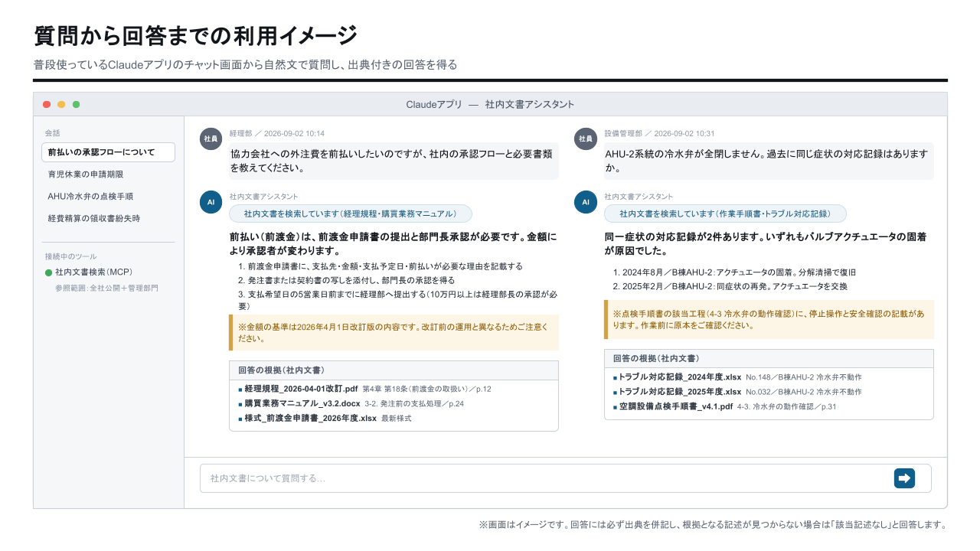This screenshot has height=551, width=980.
Task: Click the right AI assistant avatar
Action: click(586, 202)
